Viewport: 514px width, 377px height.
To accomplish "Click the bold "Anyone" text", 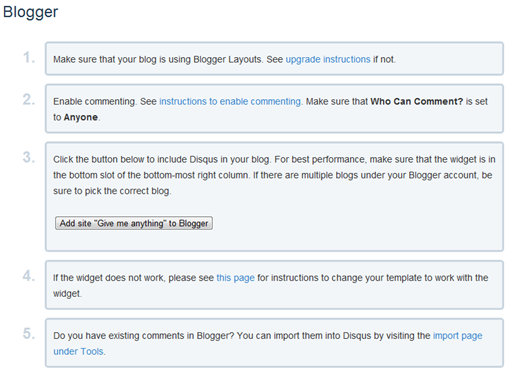I will pos(81,117).
